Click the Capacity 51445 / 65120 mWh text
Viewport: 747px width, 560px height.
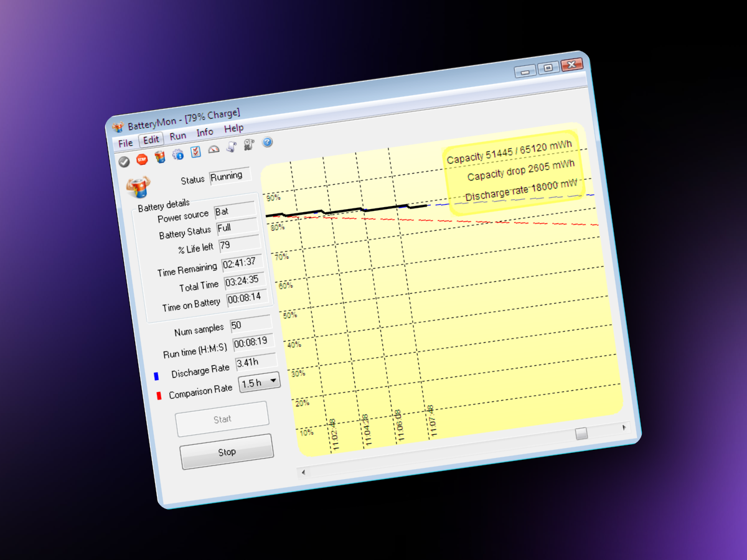point(509,152)
